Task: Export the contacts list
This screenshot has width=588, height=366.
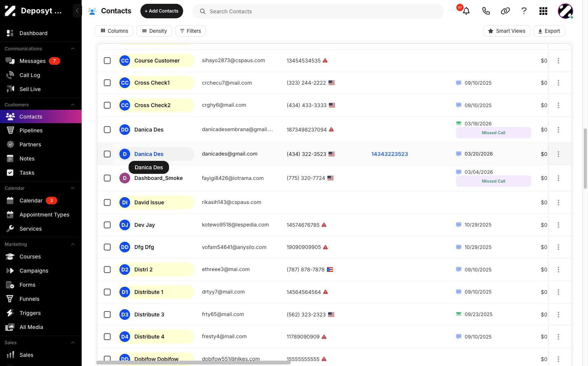Action: point(549,31)
